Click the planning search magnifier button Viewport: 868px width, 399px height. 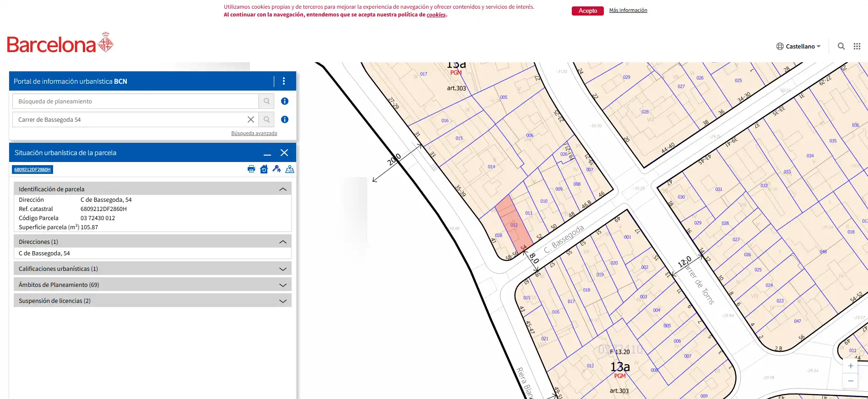tap(266, 101)
